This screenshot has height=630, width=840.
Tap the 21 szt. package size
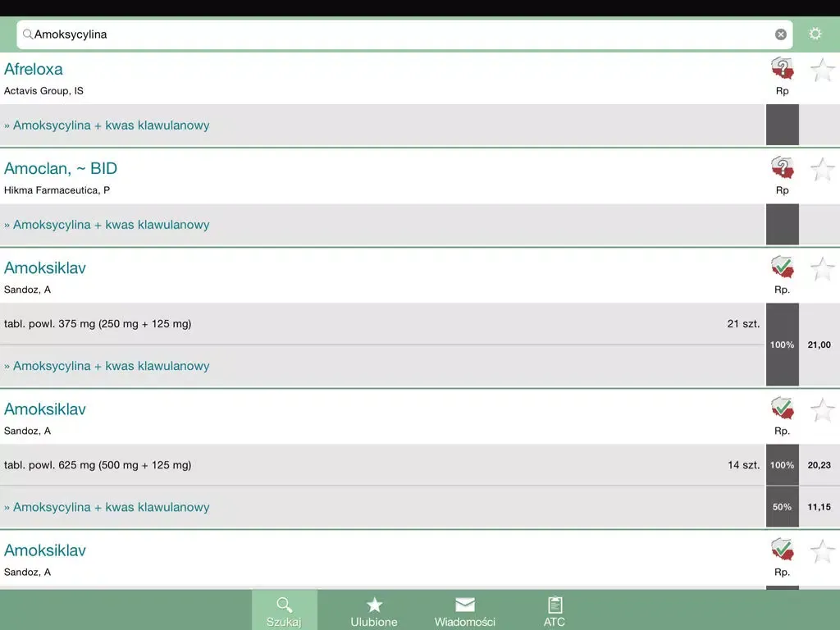pos(743,323)
